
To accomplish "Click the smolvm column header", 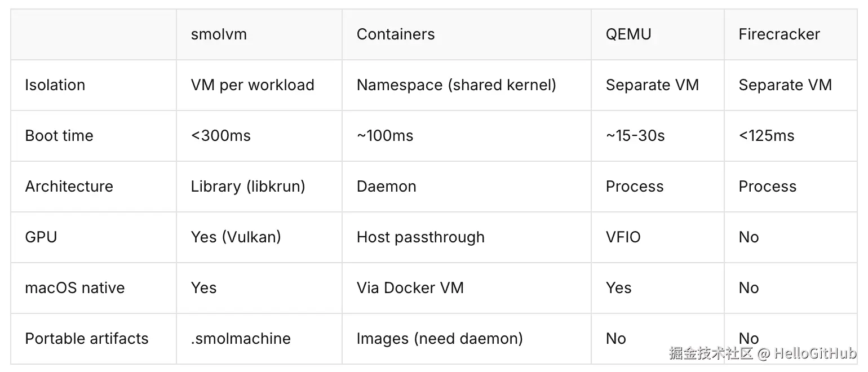I will pyautogui.click(x=219, y=34).
